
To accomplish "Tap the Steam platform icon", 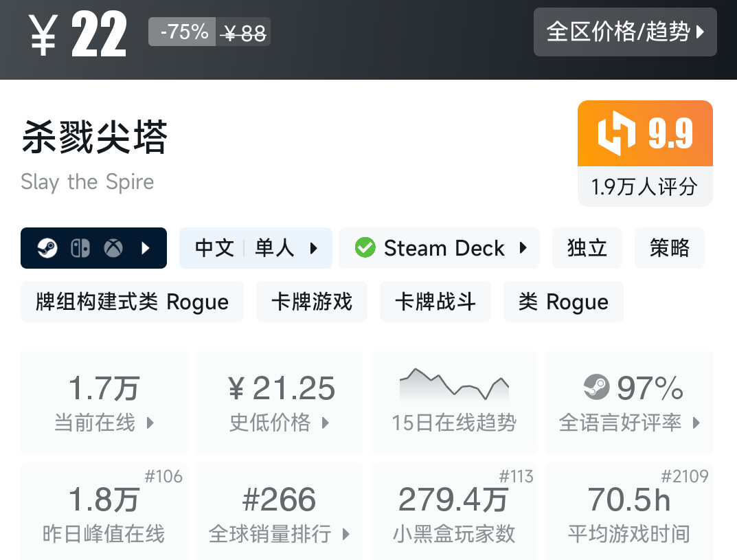I will pos(47,248).
